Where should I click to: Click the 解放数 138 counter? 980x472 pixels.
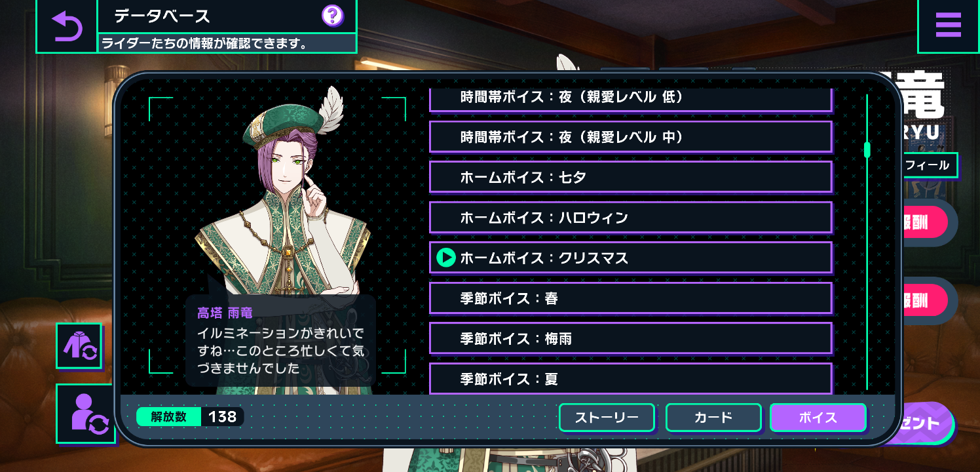pyautogui.click(x=190, y=416)
